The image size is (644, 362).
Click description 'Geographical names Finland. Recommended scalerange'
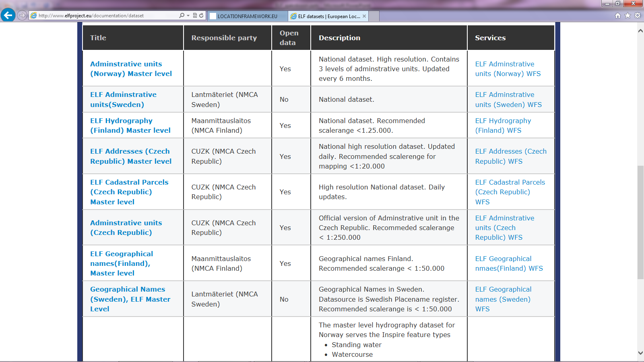pyautogui.click(x=382, y=263)
